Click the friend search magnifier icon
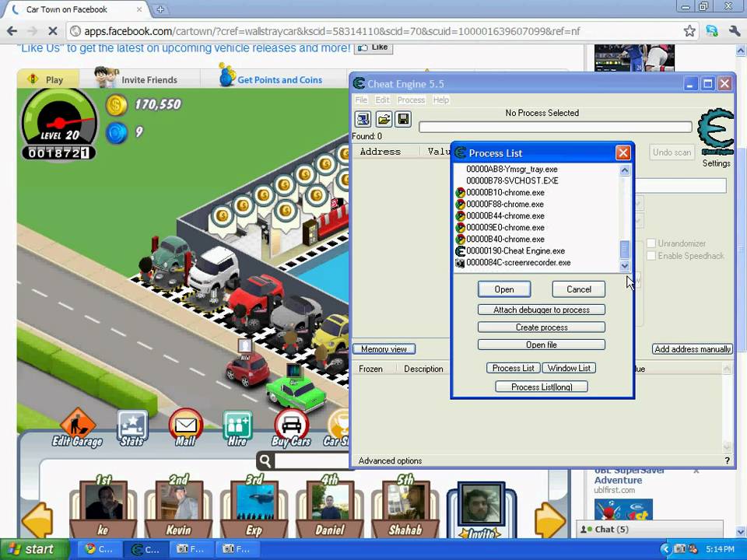747x560 pixels. point(265,460)
